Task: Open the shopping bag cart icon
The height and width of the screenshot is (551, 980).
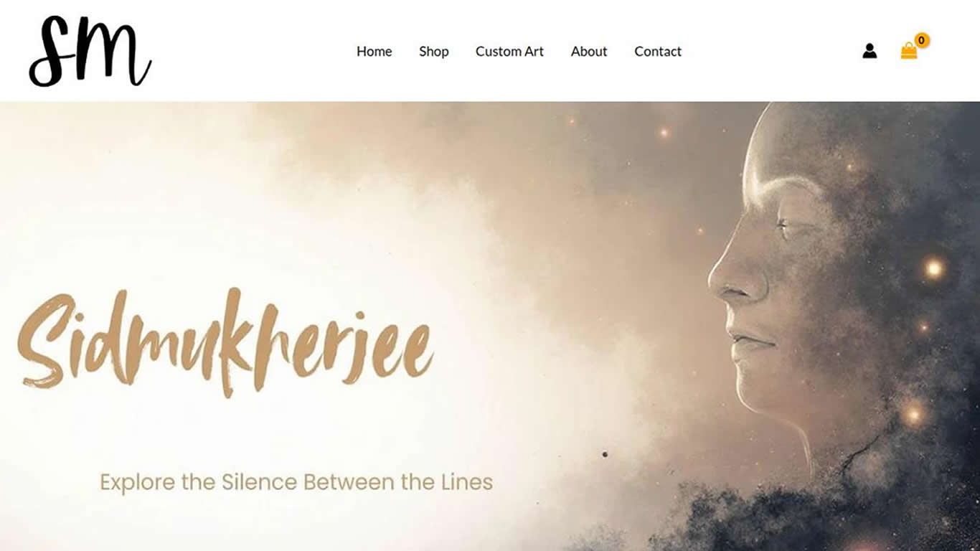Action: point(909,51)
